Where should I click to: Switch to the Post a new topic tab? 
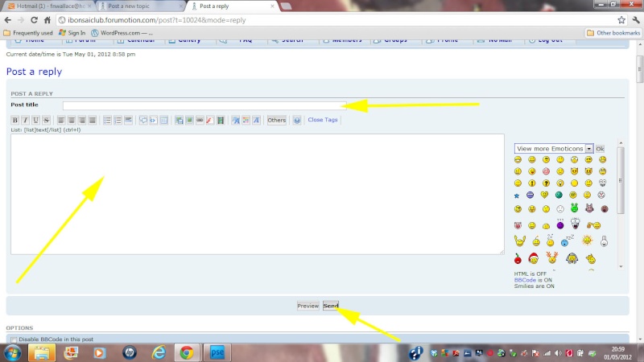141,6
